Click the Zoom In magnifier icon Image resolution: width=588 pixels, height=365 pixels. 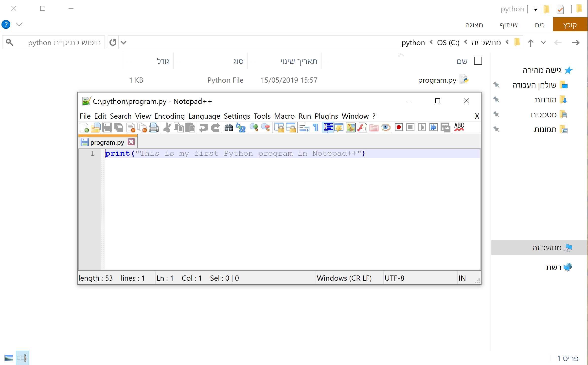254,128
